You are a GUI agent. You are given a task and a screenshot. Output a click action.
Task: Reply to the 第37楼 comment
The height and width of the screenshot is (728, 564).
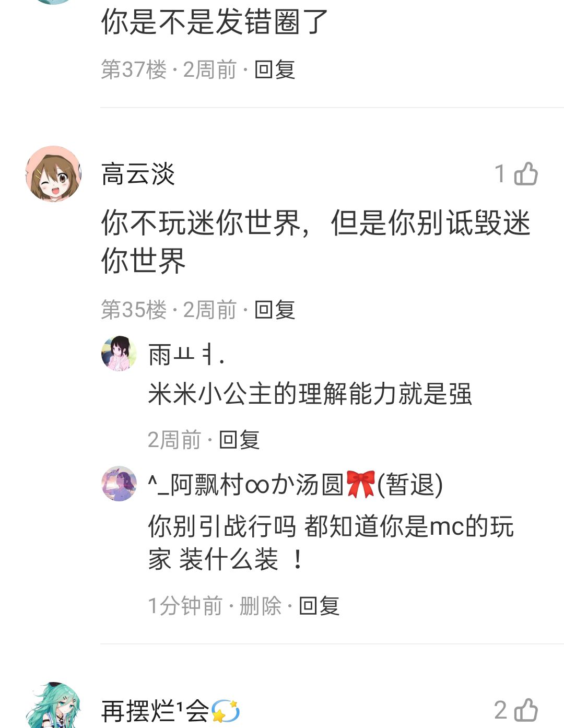point(275,69)
